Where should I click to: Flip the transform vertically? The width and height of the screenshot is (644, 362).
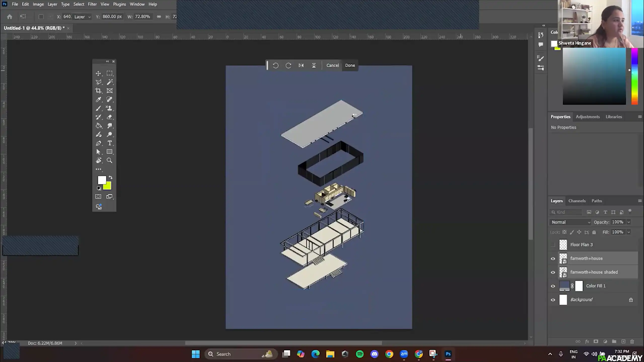[x=314, y=65]
